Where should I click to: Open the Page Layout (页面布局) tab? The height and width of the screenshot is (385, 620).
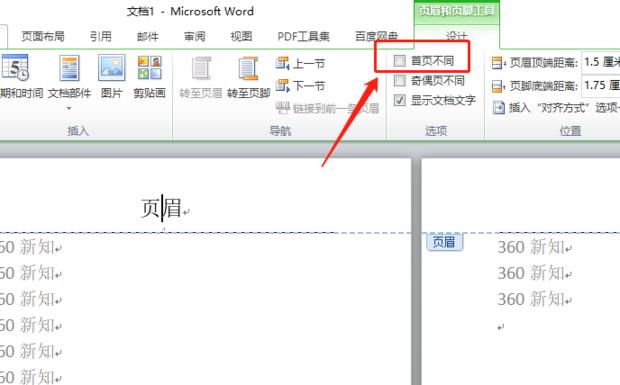point(43,36)
